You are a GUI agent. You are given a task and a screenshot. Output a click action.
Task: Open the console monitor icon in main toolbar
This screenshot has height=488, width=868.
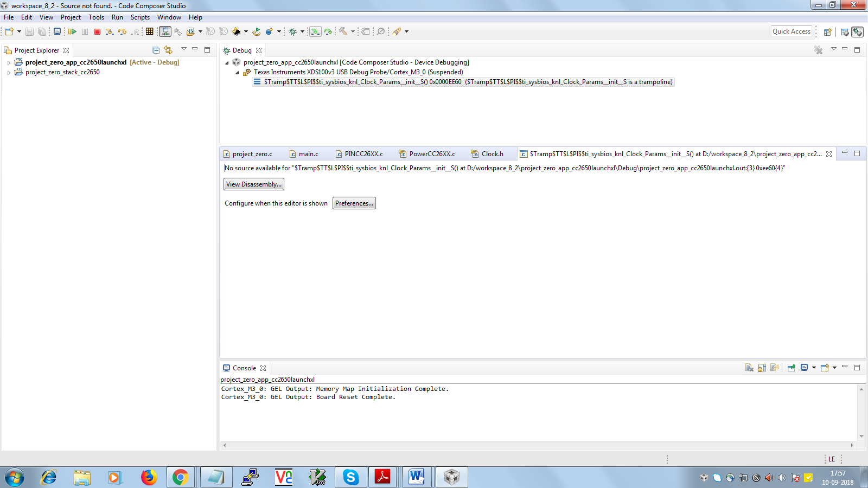pyautogui.click(x=57, y=31)
